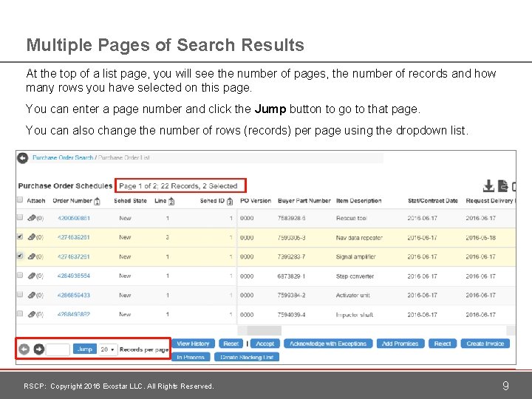
Task: Uncheck the row for order 4274637261
Action: pyautogui.click(x=20, y=256)
